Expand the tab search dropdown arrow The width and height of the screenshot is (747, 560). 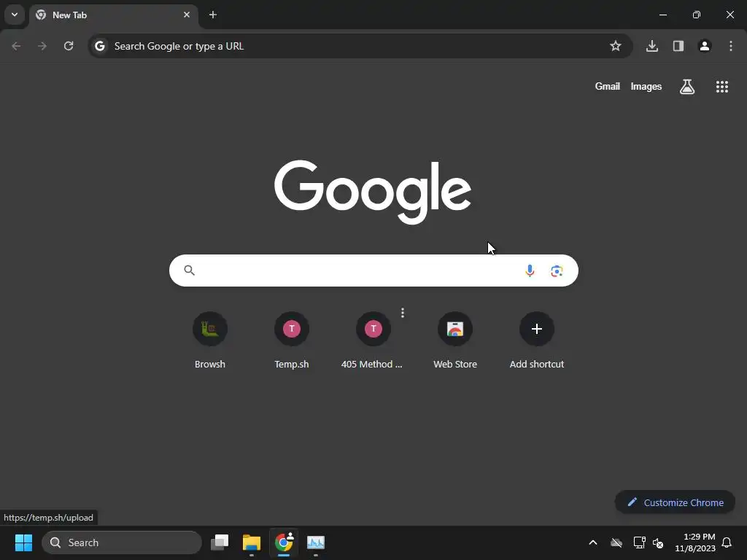(x=15, y=15)
